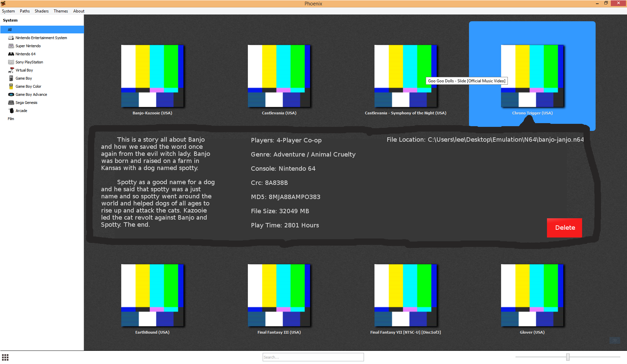
Task: Open the Themes menu
Action: point(61,11)
